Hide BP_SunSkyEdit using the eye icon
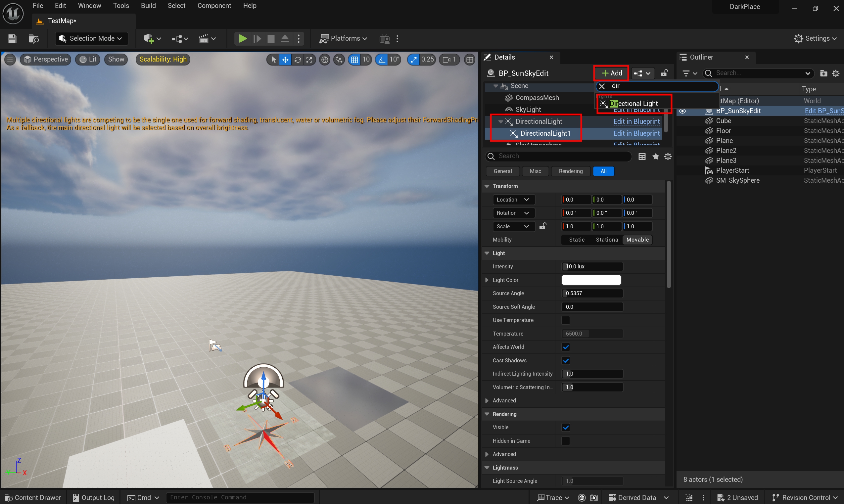Image resolution: width=844 pixels, height=504 pixels. 682,111
